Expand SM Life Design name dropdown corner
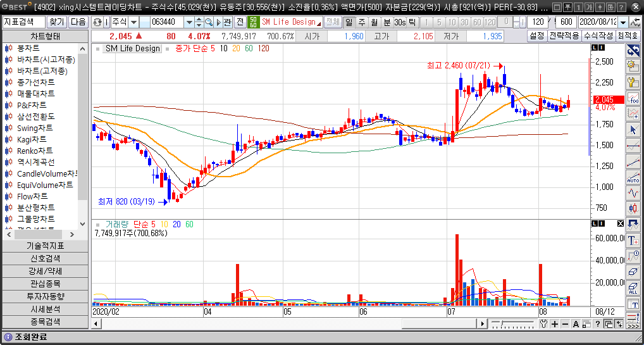The image size is (644, 345). (319, 24)
